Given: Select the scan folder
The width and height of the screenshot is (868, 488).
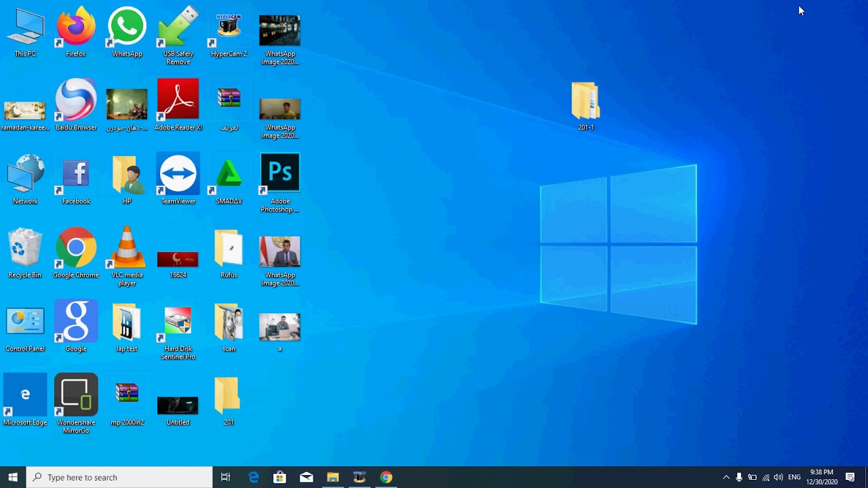Looking at the screenshot, I should (229, 327).
